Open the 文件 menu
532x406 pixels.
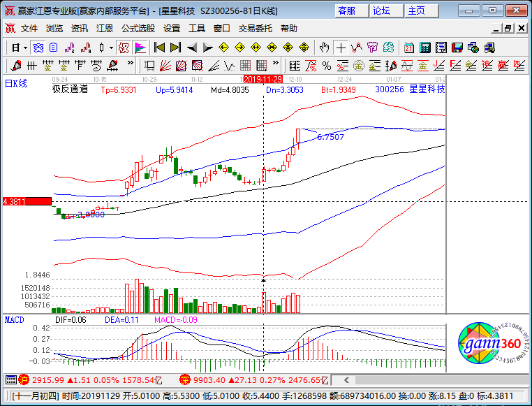pos(29,29)
